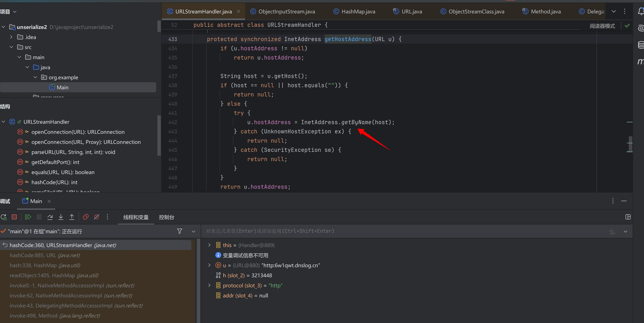Click the Step Out upload-arrow icon
Viewport: 644px width, 323px height.
72,217
